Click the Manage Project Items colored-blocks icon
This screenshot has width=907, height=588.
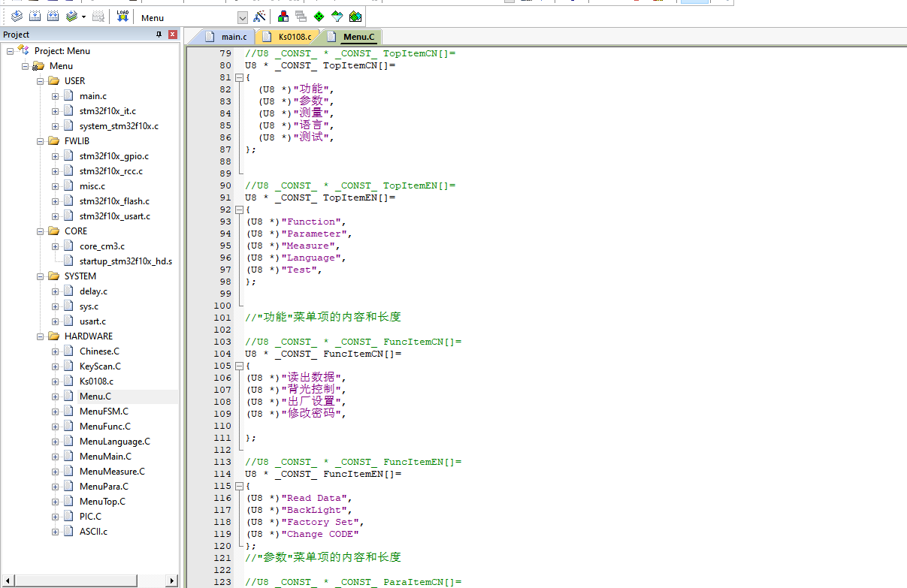[283, 17]
